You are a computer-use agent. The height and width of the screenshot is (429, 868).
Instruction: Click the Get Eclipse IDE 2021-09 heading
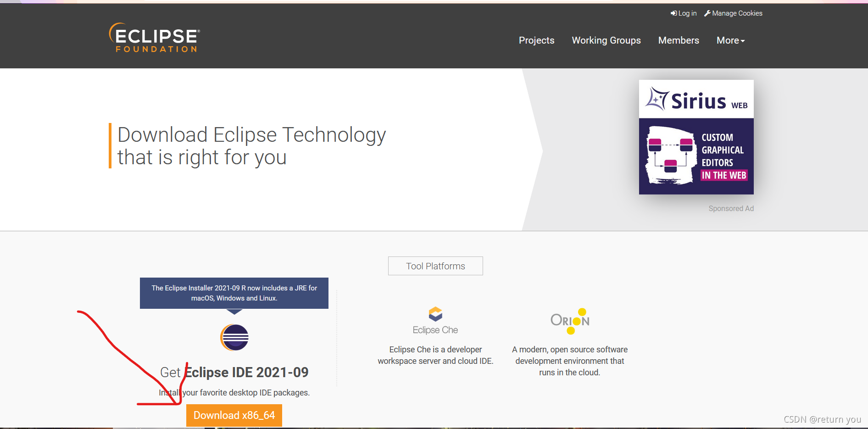(x=234, y=372)
